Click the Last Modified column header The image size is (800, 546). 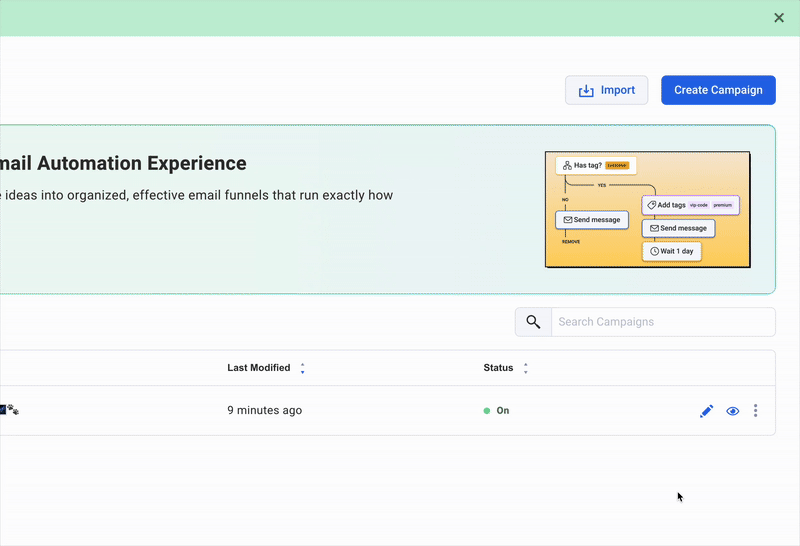259,368
